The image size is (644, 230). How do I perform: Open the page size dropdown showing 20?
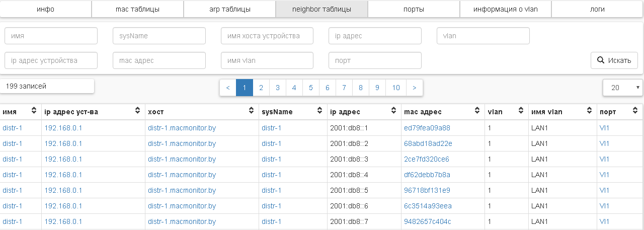(623, 88)
